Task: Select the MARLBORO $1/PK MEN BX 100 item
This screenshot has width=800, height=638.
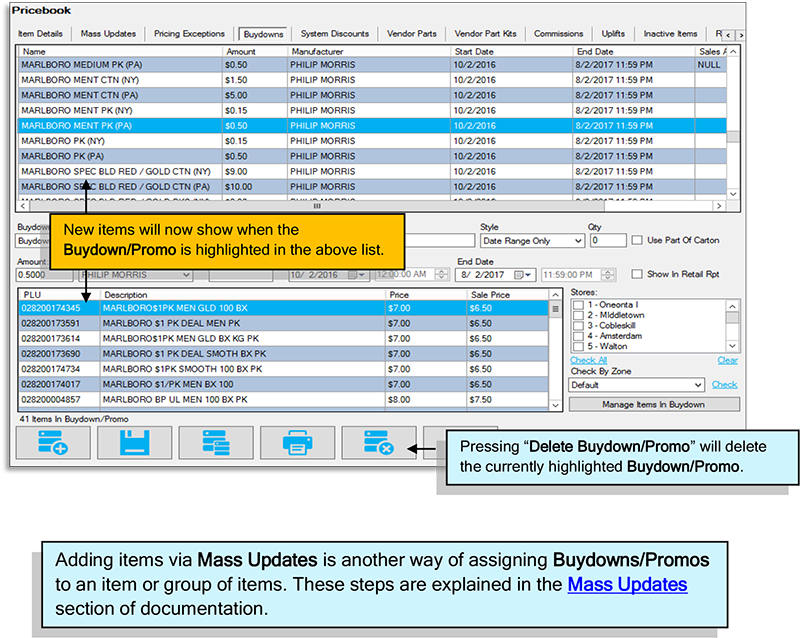Action: pyautogui.click(x=284, y=384)
